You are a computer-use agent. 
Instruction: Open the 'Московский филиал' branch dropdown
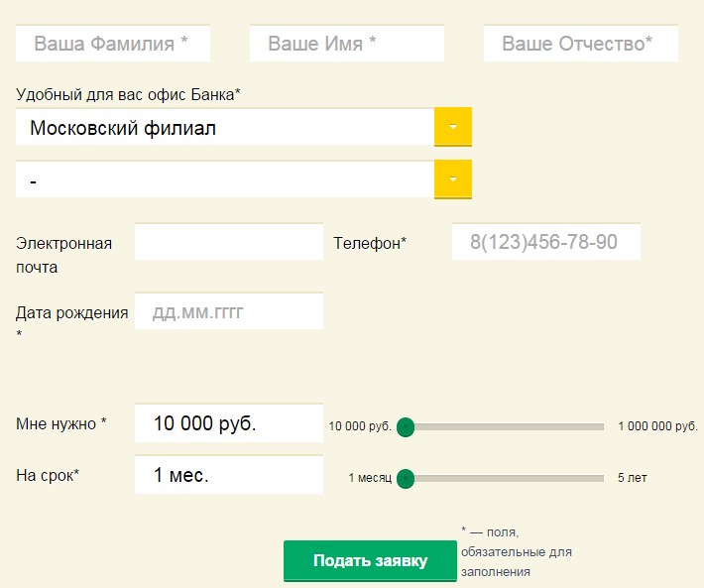click(225, 128)
